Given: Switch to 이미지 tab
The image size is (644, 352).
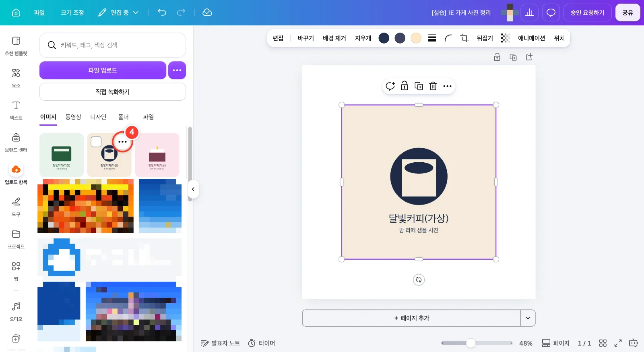Looking at the screenshot, I should [x=48, y=117].
